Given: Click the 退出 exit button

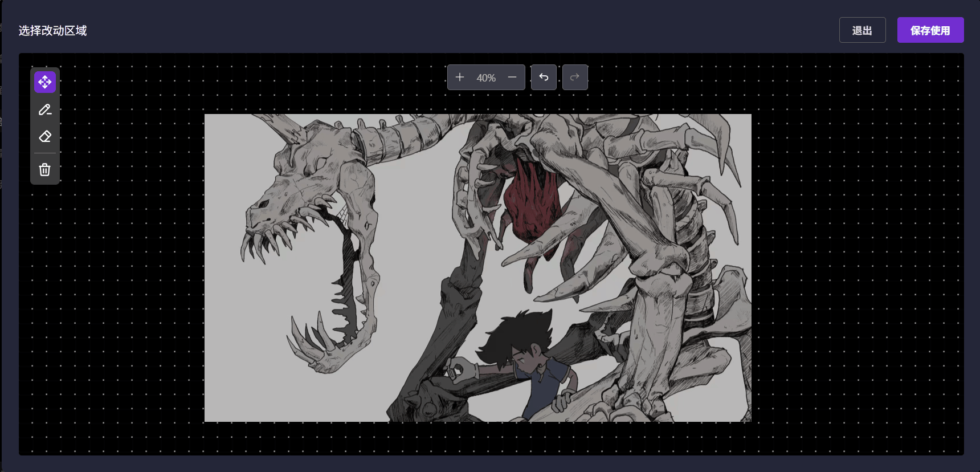Looking at the screenshot, I should click(862, 30).
